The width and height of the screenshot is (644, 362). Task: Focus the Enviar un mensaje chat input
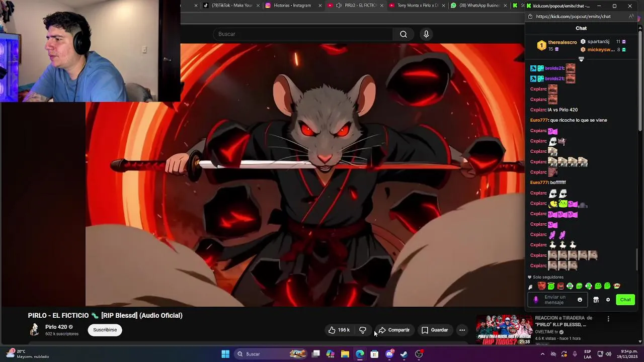(x=558, y=300)
